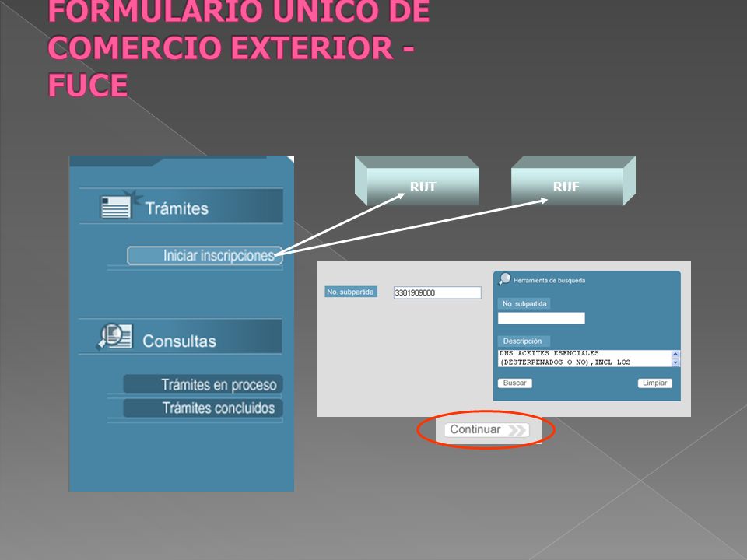Click the blue No. subpartida label

(x=351, y=292)
